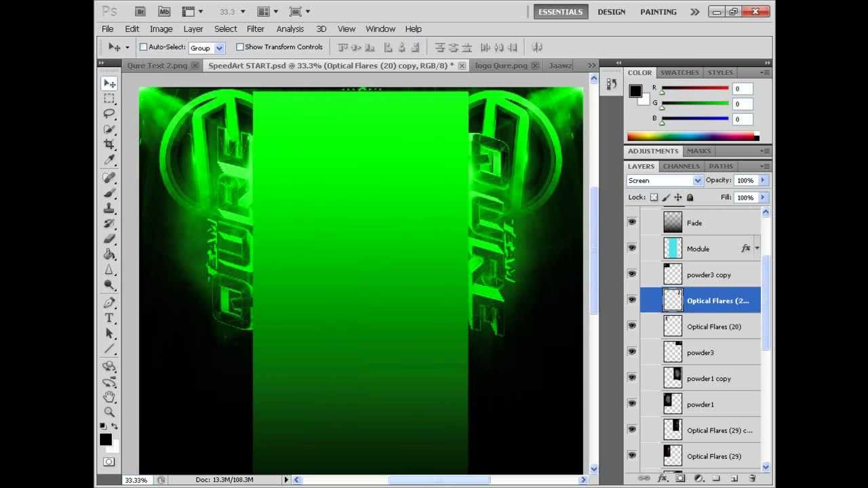Screen dimensions: 868x488
Task: Switch to the Swatches tab
Action: pos(679,73)
